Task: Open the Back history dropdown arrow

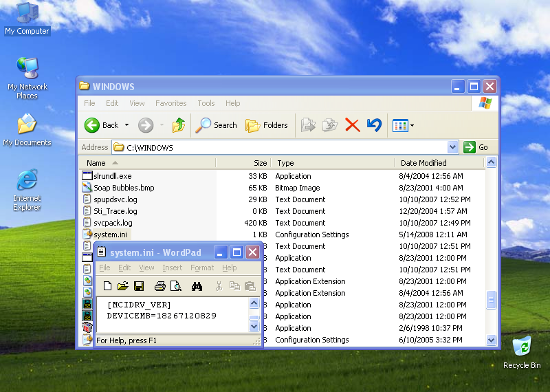Action: click(127, 125)
